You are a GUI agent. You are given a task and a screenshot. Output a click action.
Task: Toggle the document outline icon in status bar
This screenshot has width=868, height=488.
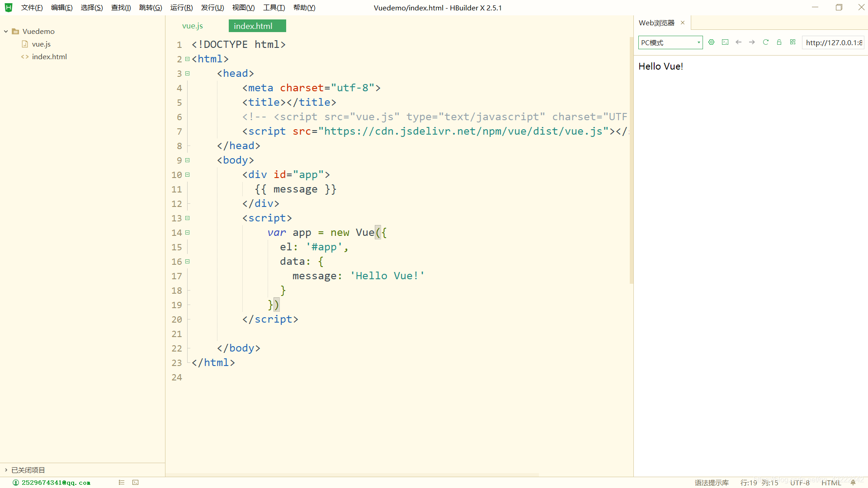[x=122, y=483]
